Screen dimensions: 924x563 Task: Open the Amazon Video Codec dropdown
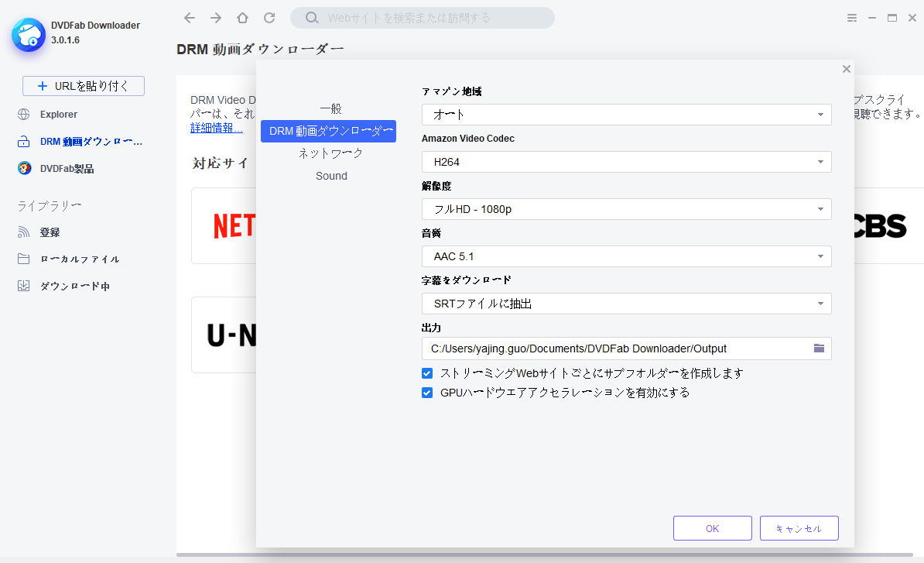tap(626, 162)
